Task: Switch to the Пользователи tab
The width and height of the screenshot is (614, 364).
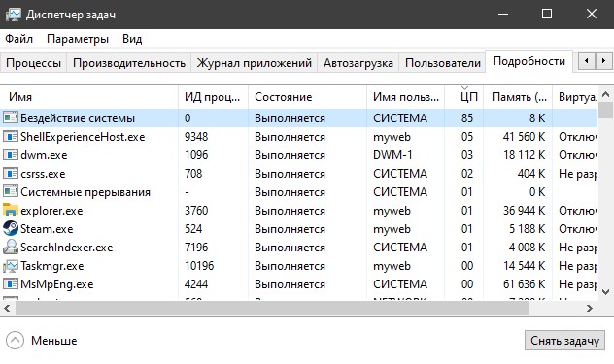Action: click(442, 63)
